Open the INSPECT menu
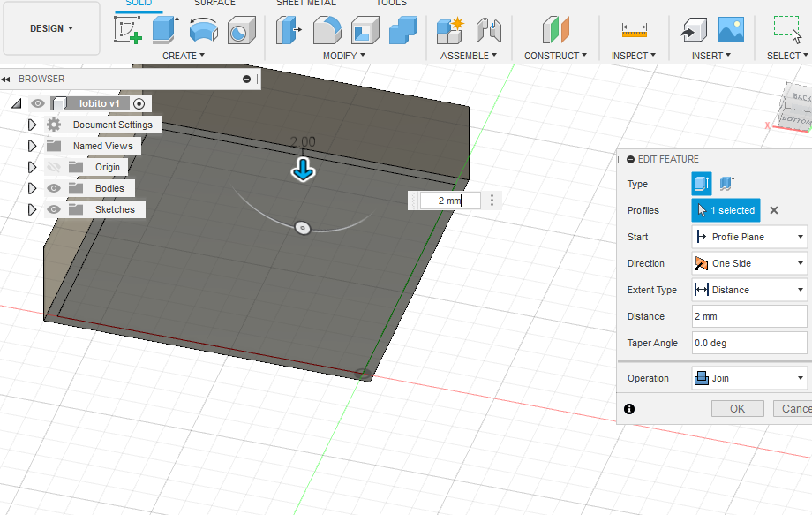The width and height of the screenshot is (812, 515). click(x=634, y=56)
